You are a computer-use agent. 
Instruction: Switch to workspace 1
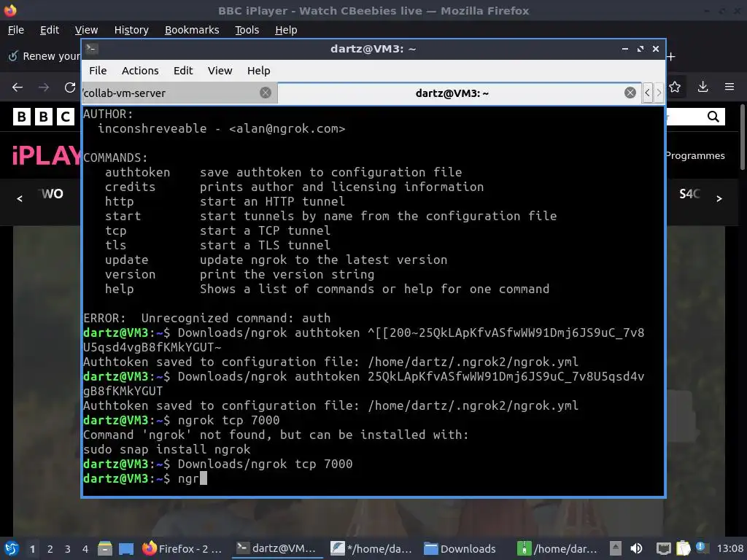click(32, 549)
